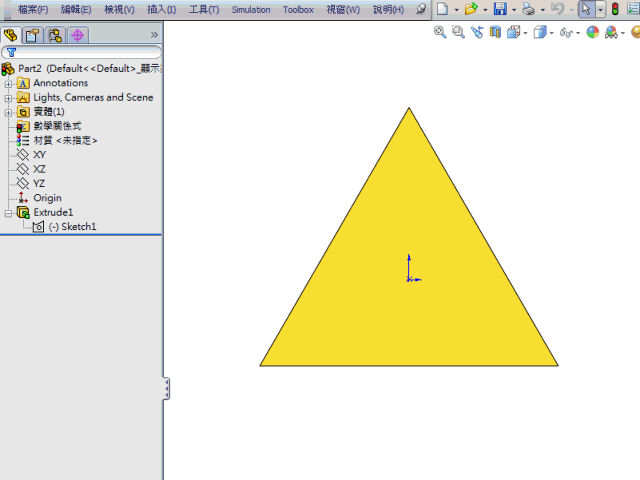Screen dimensions: 640x480
Task: Select the Extrude1 feature
Action: coord(45,212)
